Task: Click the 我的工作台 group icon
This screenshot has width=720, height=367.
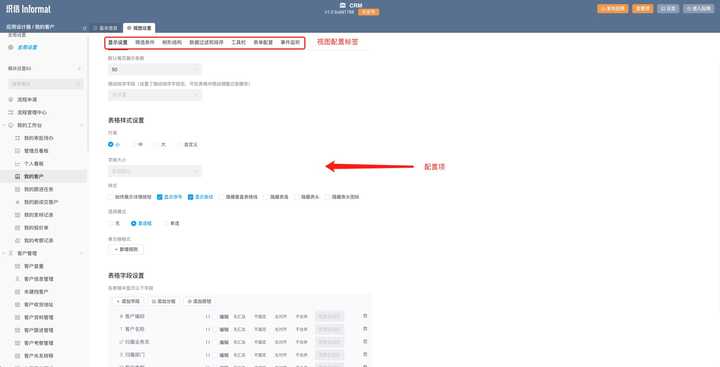Action: (11, 125)
